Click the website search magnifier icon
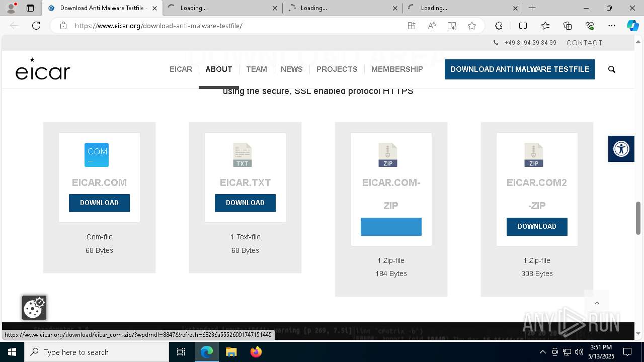 point(612,69)
